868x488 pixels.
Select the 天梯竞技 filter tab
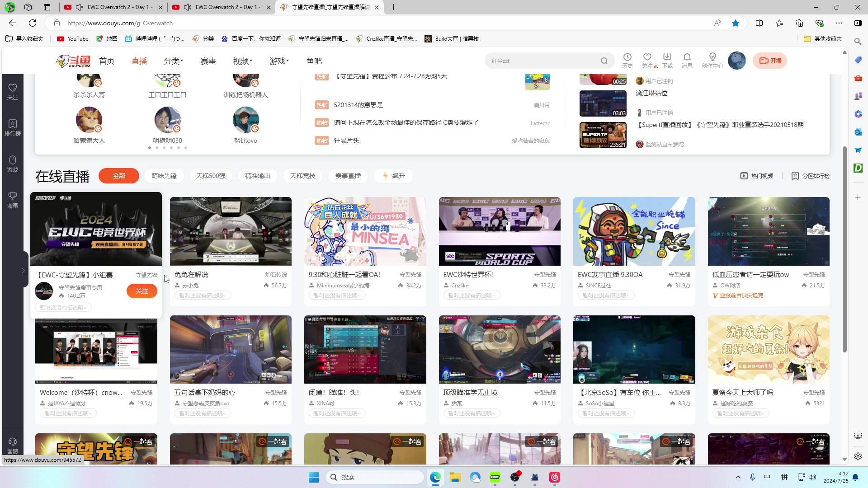tap(303, 176)
